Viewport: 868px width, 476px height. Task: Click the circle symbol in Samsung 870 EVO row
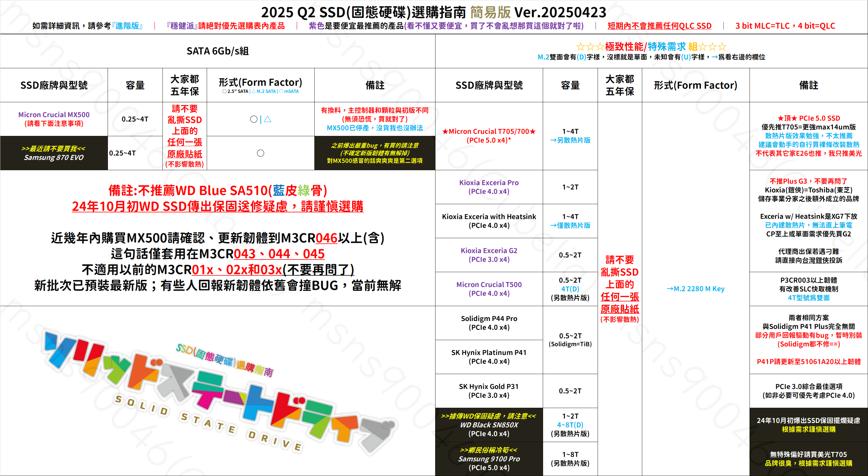point(260,153)
